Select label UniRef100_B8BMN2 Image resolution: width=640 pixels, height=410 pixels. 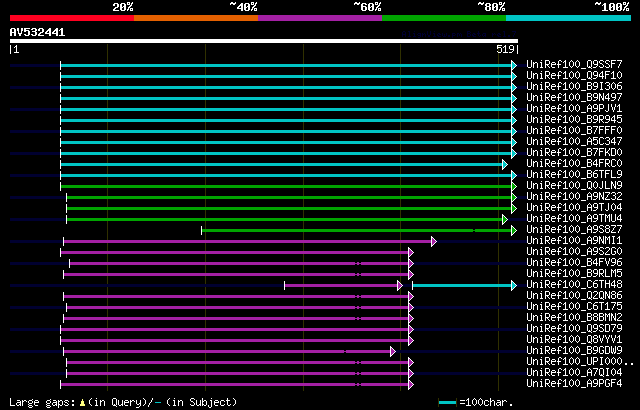click(574, 318)
